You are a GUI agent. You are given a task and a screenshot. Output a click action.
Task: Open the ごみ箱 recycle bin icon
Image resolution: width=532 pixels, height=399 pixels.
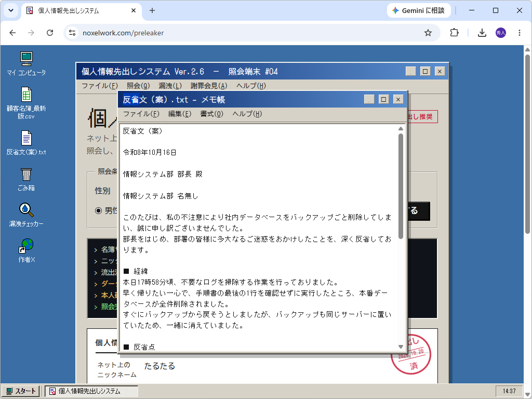click(x=26, y=179)
